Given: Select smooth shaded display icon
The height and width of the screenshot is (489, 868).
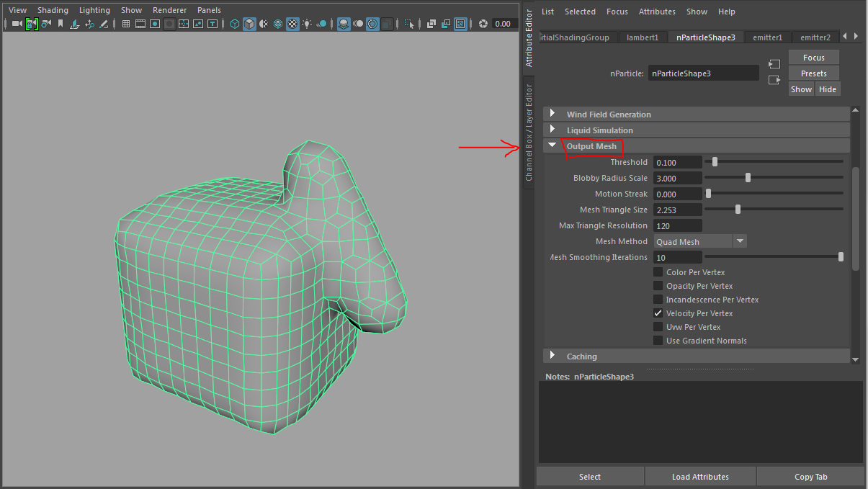Looking at the screenshot, I should 249,24.
